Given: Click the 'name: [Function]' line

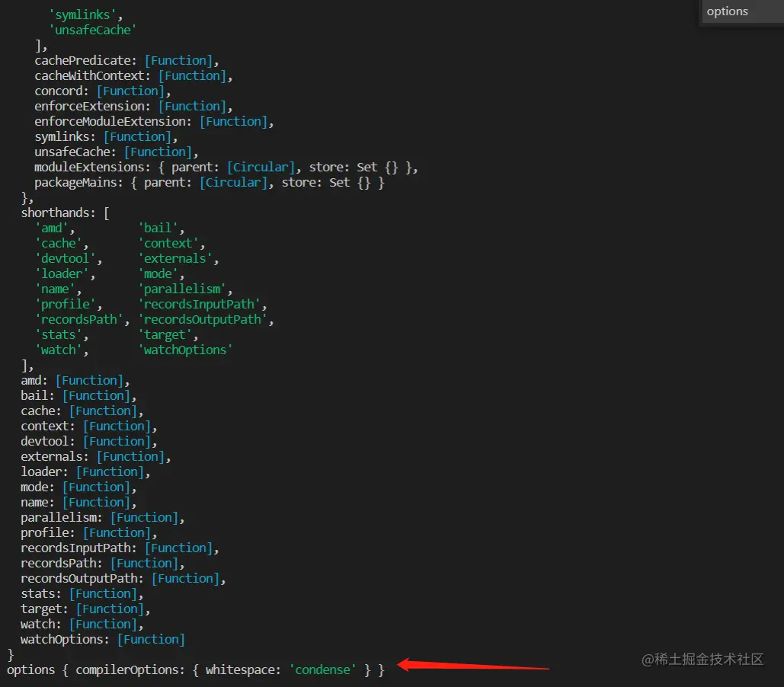Looking at the screenshot, I should tap(78, 503).
